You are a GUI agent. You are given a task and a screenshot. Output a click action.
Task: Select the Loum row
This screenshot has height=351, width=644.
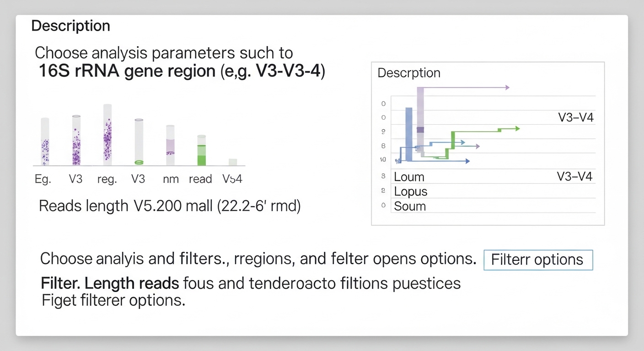click(x=409, y=177)
